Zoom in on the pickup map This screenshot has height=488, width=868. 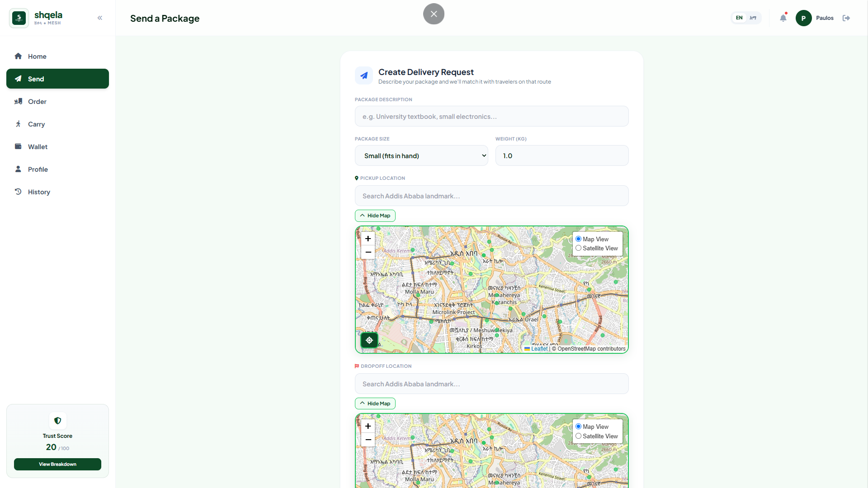point(368,239)
